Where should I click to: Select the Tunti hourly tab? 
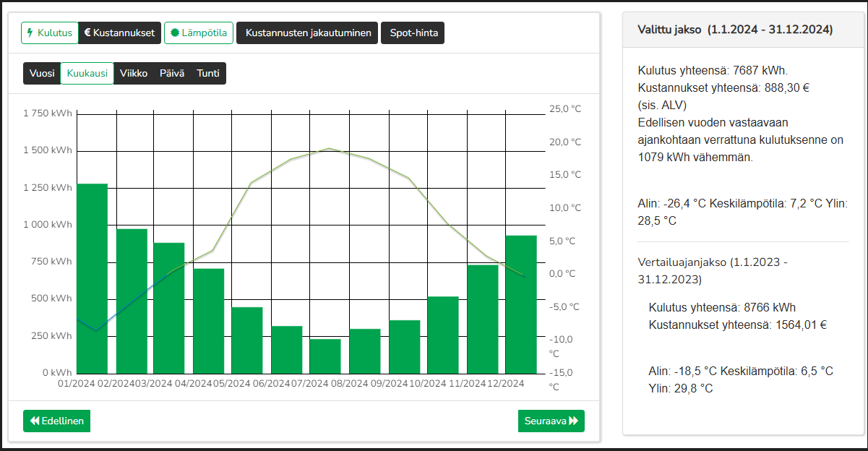[208, 74]
